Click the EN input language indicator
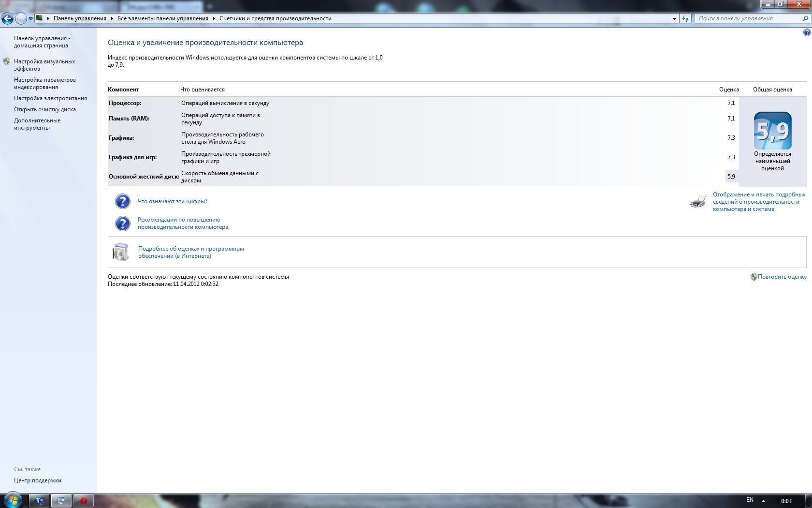The width and height of the screenshot is (812, 508). pyautogui.click(x=750, y=500)
